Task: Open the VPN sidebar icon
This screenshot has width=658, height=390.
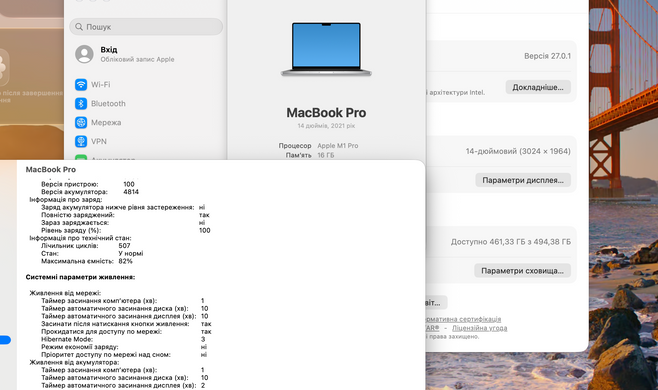Action: tap(81, 141)
